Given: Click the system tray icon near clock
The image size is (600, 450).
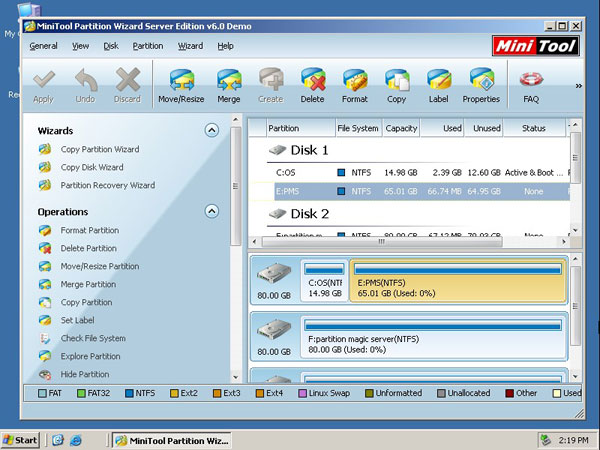Looking at the screenshot, I should tap(546, 440).
